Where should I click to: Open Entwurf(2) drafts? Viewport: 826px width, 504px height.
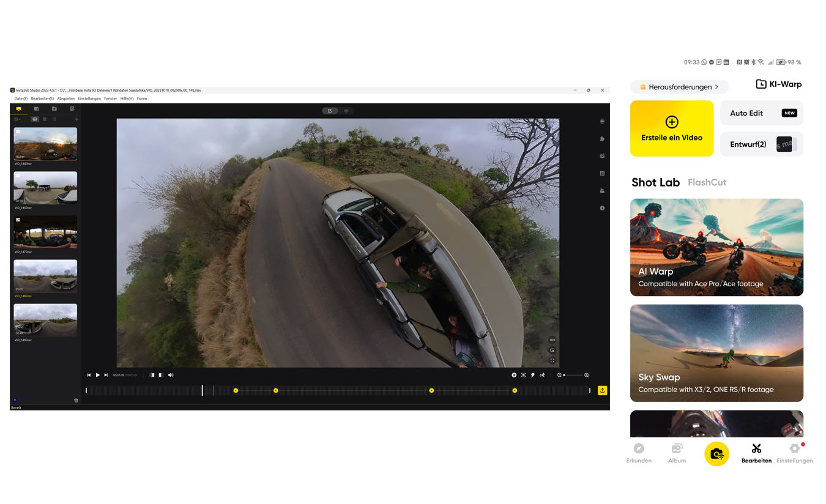point(762,144)
